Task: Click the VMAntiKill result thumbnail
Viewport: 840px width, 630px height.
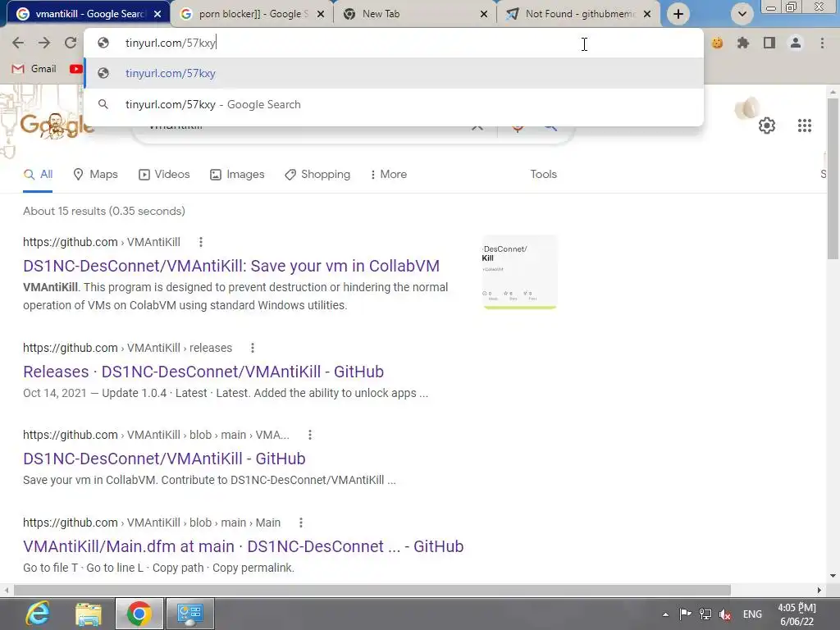Action: (519, 272)
